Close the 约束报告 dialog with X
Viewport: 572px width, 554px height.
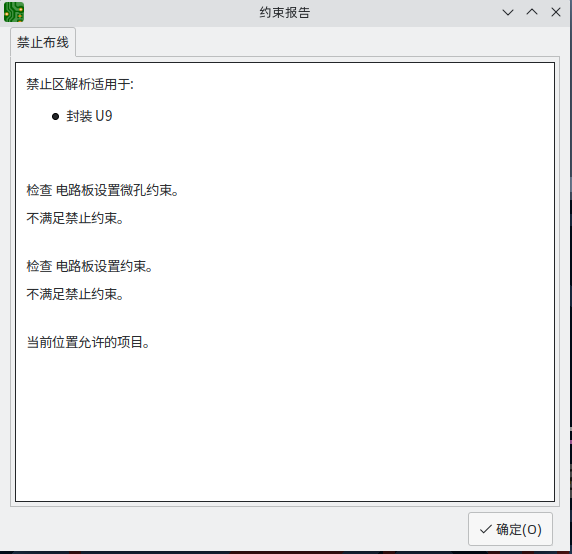tap(556, 12)
